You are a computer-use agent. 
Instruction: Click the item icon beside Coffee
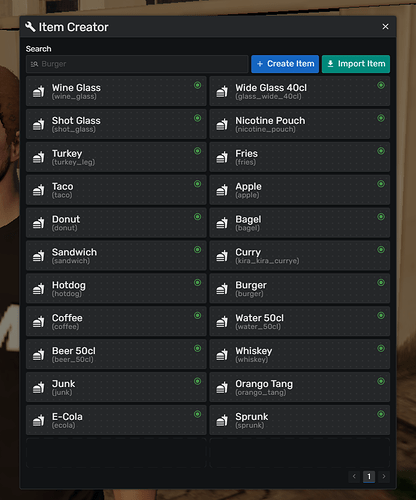click(39, 322)
